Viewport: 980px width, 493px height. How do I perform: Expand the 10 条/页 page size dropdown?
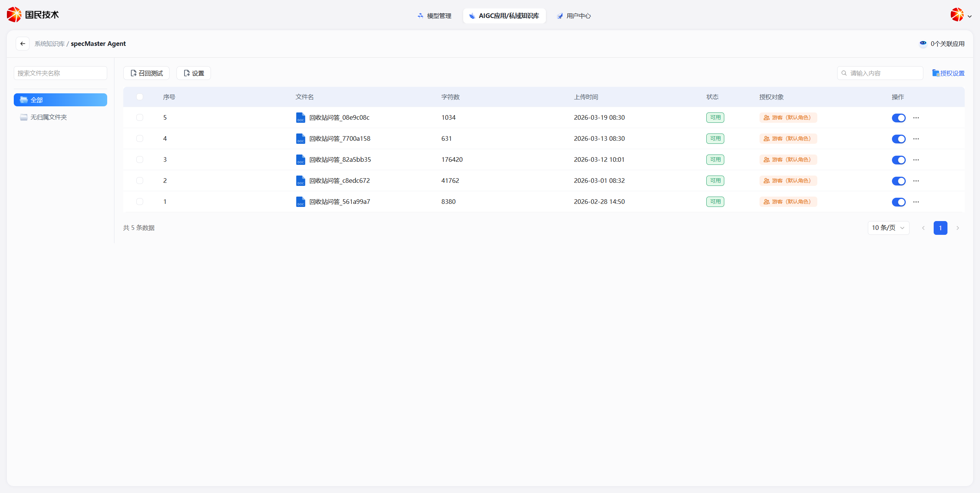click(888, 228)
